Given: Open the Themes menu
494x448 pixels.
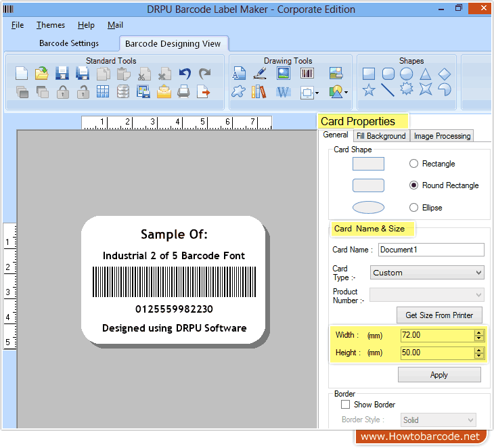Looking at the screenshot, I should click(51, 25).
